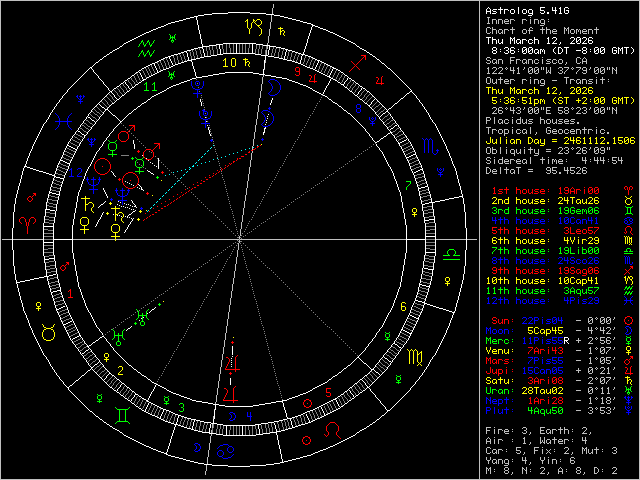
Task: Click the red Sagittarius arrow on the chart wheel
Action: pyautogui.click(x=357, y=65)
